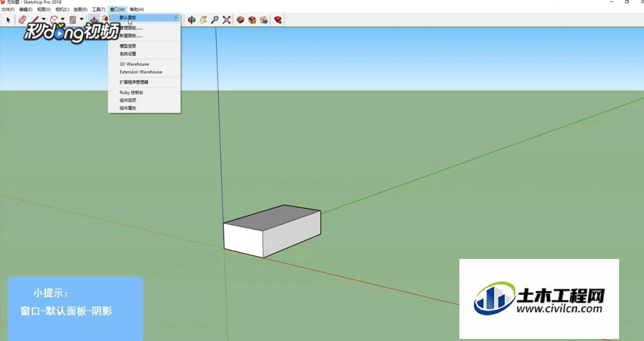Restore the SketchUp window size

[627, 2]
